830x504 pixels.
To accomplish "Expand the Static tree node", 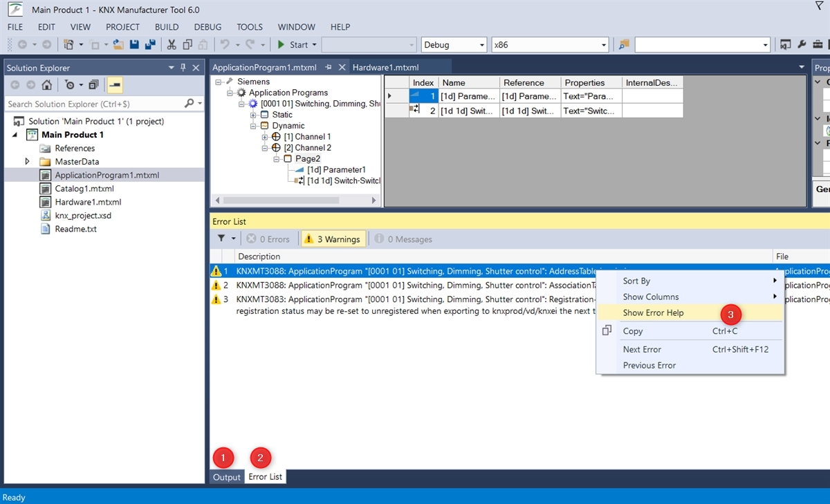I will coord(254,115).
